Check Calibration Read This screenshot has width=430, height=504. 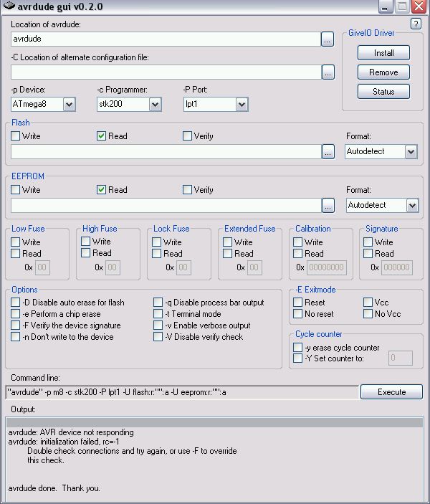(x=297, y=253)
